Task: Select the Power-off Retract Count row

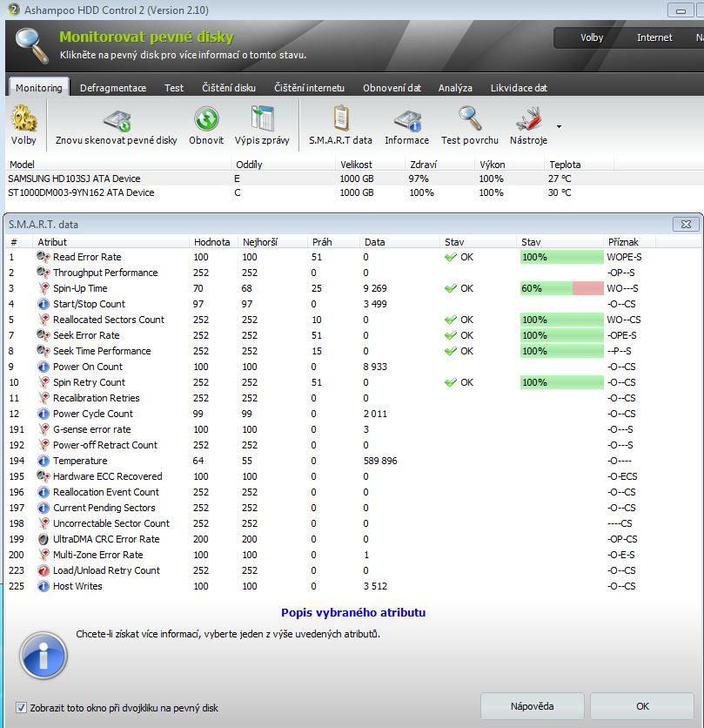Action: 352,445
